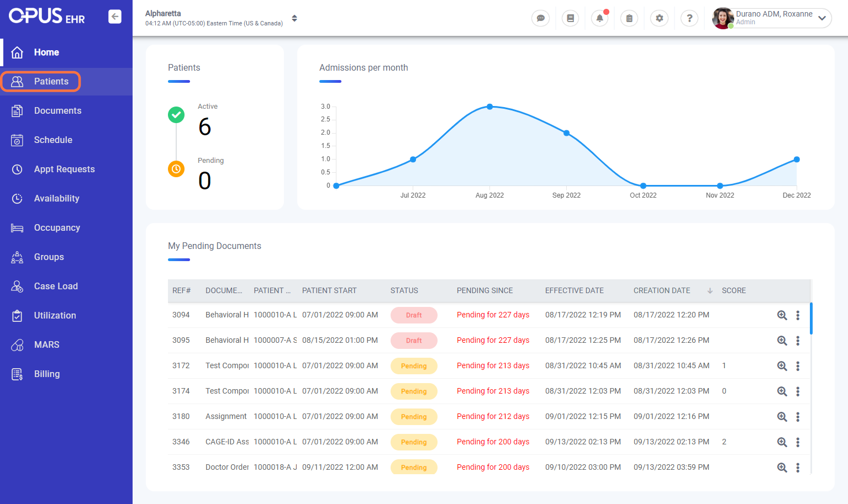Toggle the CREATION DATE sort arrow
Viewport: 848px width, 504px height.
(x=710, y=291)
